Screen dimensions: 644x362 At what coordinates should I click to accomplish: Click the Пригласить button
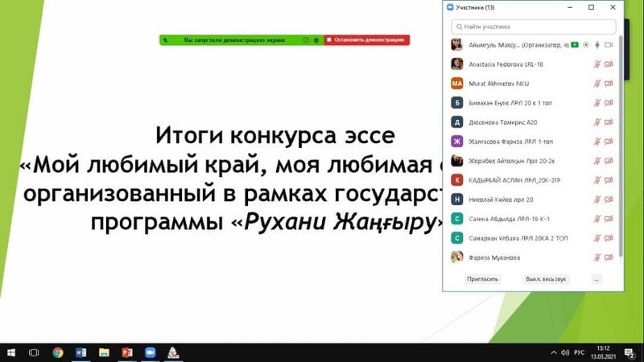tap(483, 279)
